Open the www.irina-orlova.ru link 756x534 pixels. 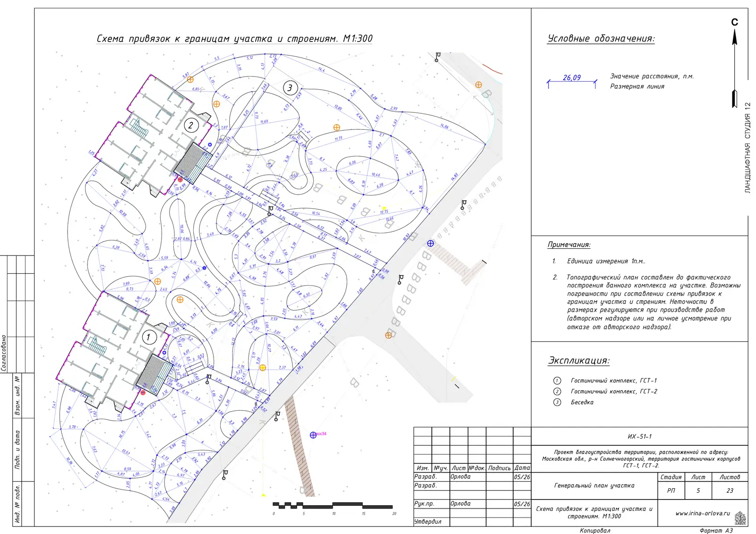702,513
